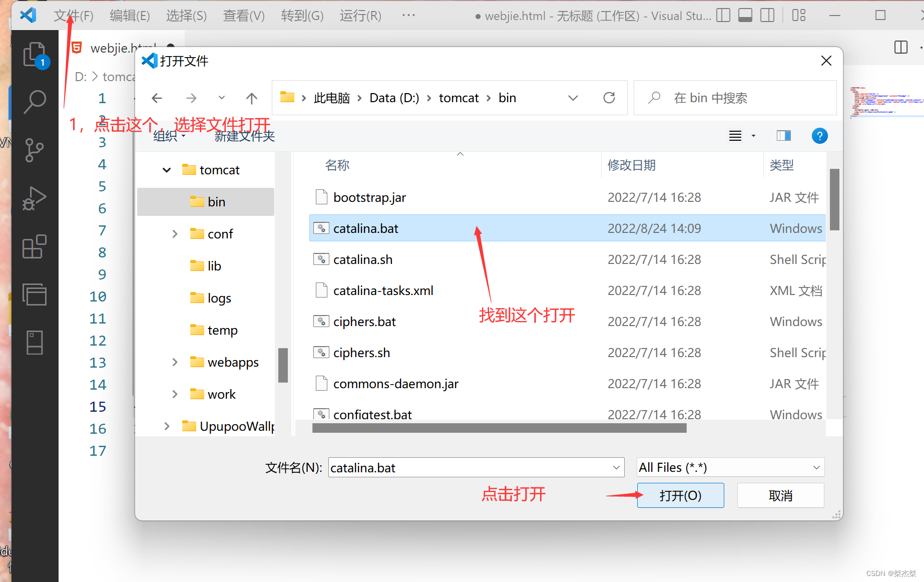
Task: Refresh the bin folder listing
Action: [x=609, y=98]
